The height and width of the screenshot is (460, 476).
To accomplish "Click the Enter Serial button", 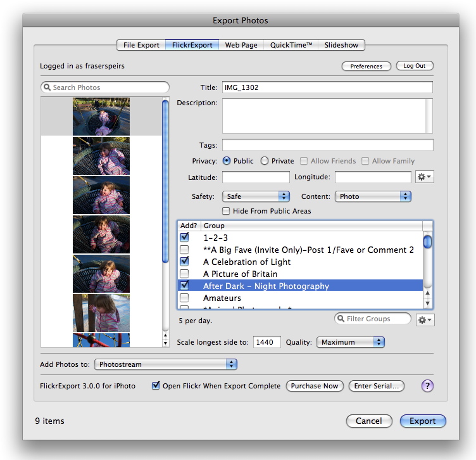I will click(x=377, y=386).
